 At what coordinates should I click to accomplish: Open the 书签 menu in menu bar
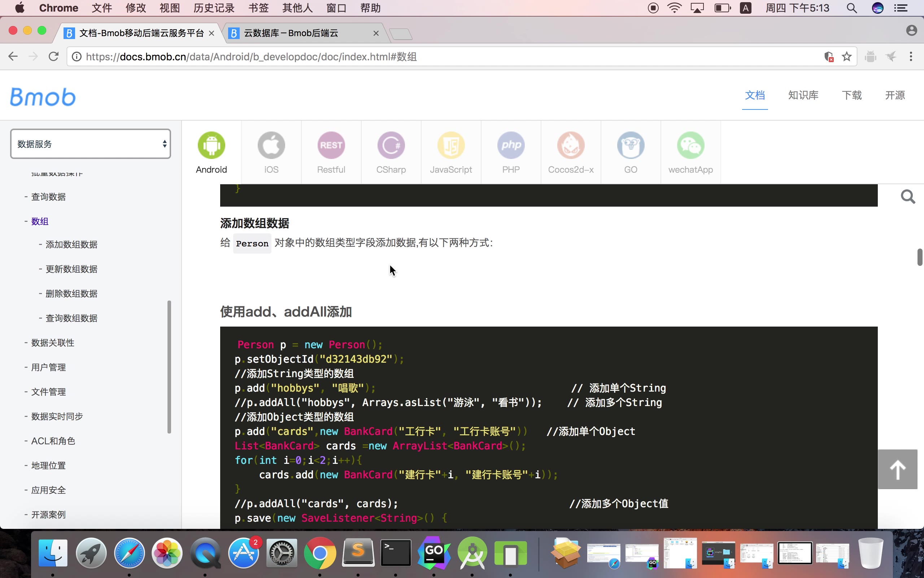click(258, 8)
